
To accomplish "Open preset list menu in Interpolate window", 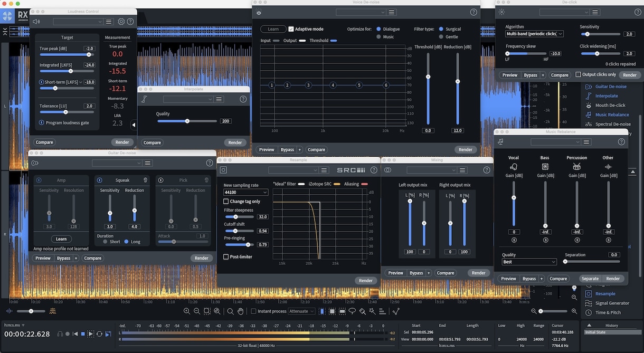I will (219, 99).
